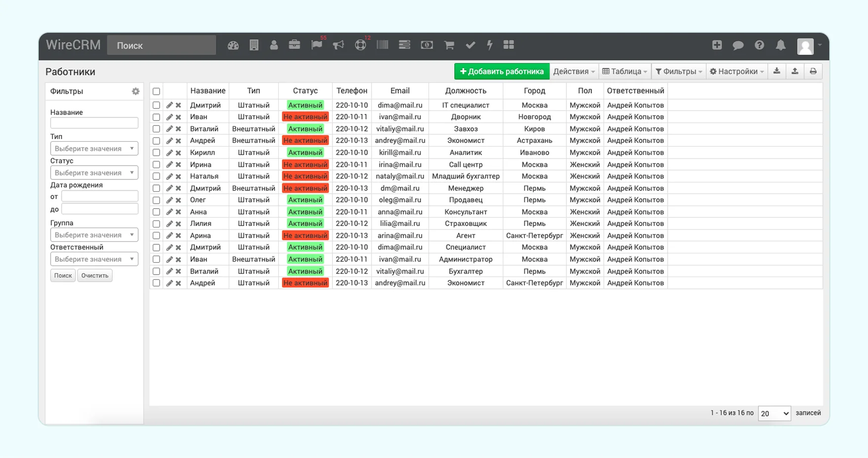Open the barcode products icon
The image size is (868, 458).
click(382, 45)
